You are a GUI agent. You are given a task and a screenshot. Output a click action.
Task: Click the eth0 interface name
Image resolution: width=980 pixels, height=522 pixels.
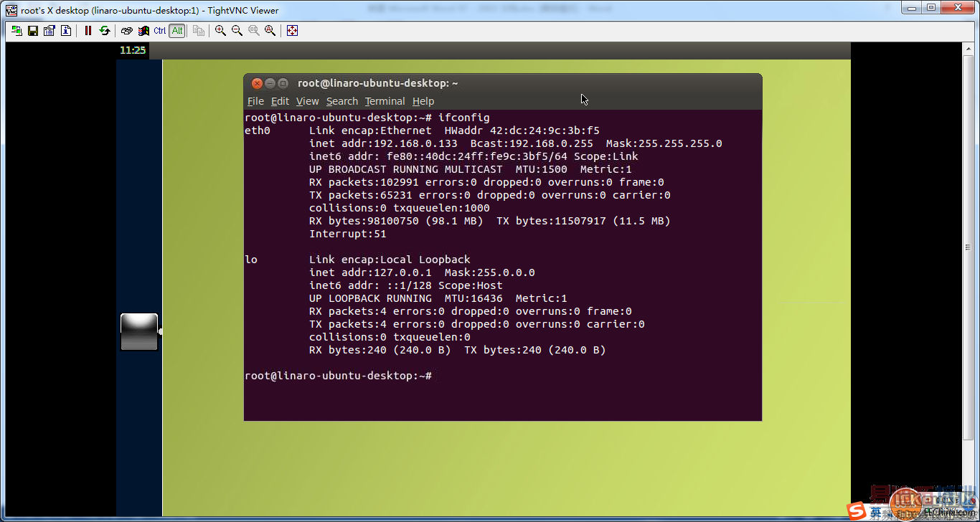(x=258, y=130)
